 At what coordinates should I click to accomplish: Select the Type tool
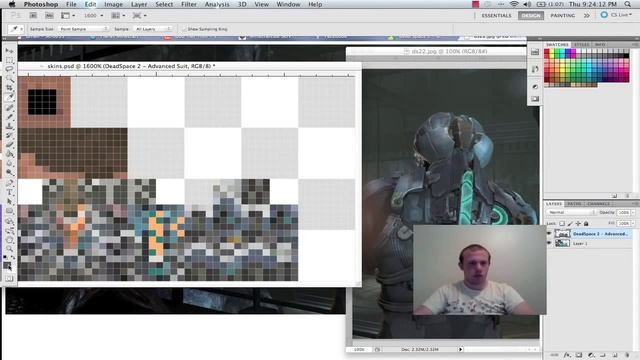coord(9,192)
